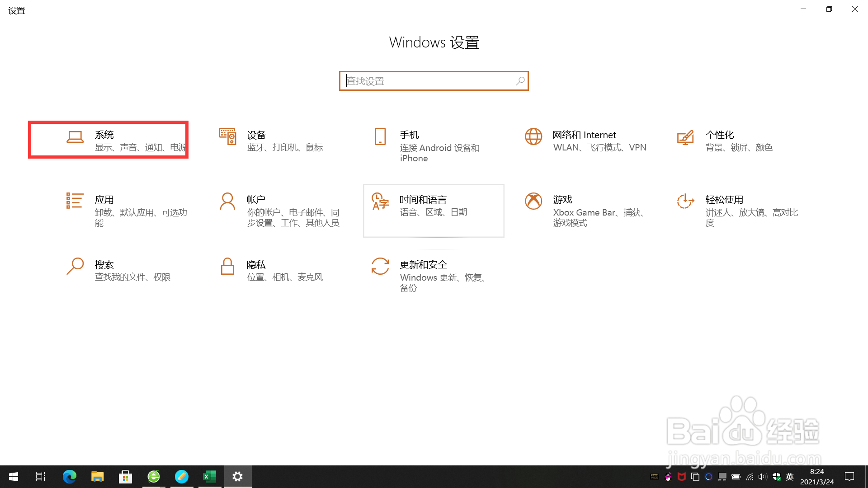Click the 查找设置 search box
Viewport: 868px width, 488px height.
coord(425,81)
